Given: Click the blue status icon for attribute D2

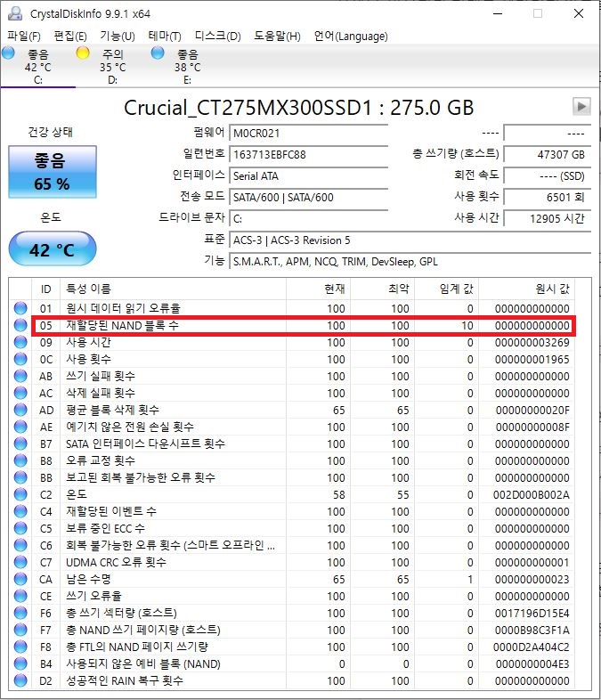Looking at the screenshot, I should pos(20,680).
